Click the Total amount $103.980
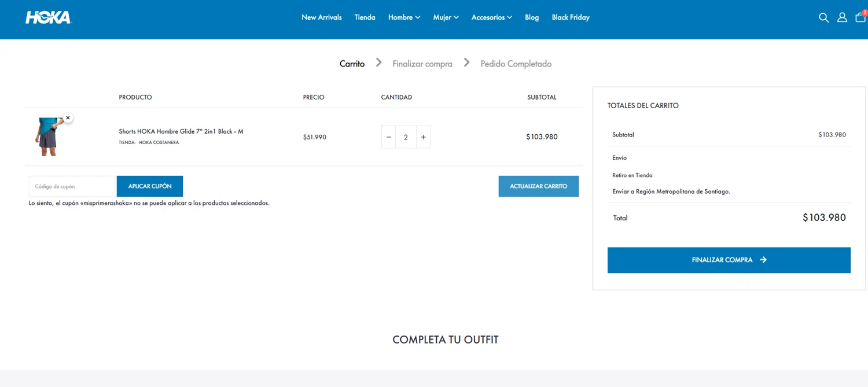Viewport: 868px width, 387px height. 824,218
